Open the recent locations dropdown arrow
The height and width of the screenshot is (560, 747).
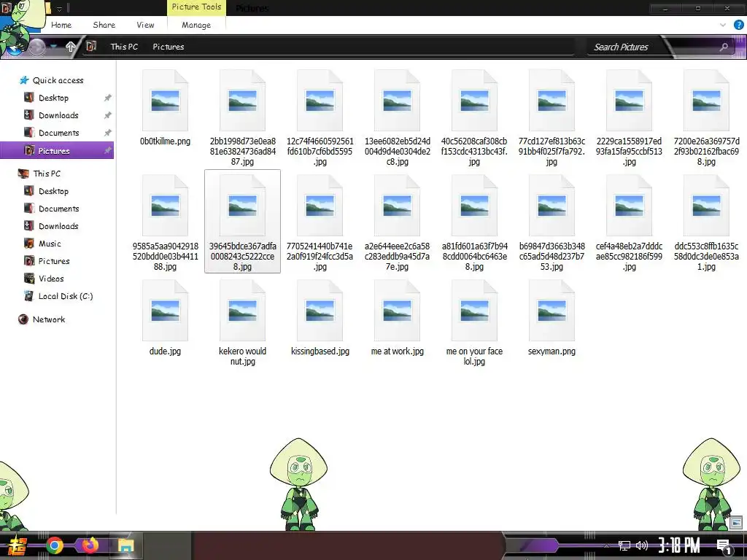coord(54,46)
